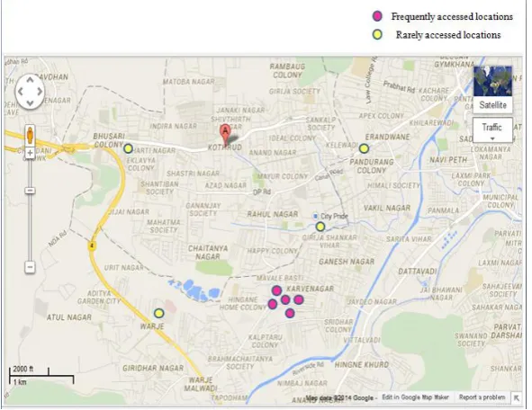The height and width of the screenshot is (410, 532).
Task: Click the leftmost pink marker near Hingane Home Colony
Action: (273, 304)
